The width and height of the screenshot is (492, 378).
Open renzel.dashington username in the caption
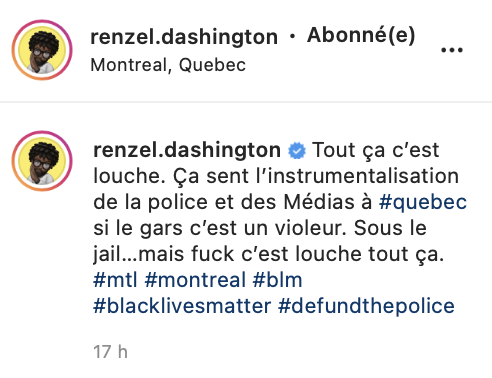click(x=187, y=150)
